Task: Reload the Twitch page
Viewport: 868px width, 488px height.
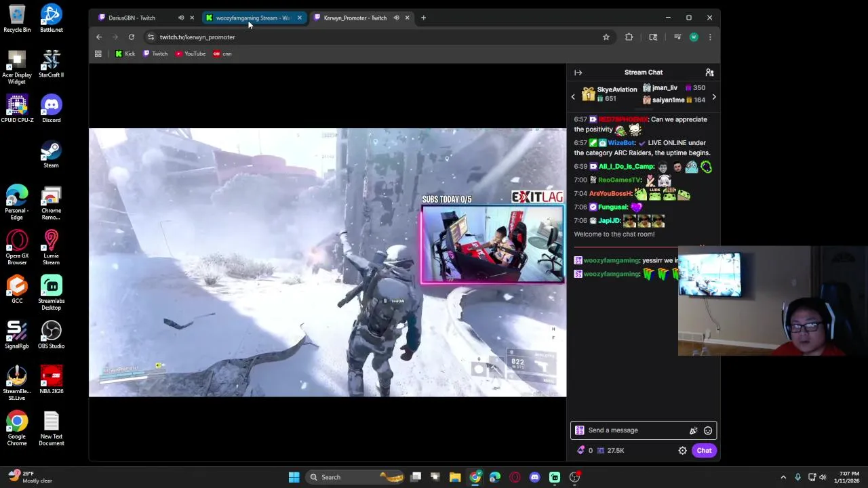Action: coord(132,37)
